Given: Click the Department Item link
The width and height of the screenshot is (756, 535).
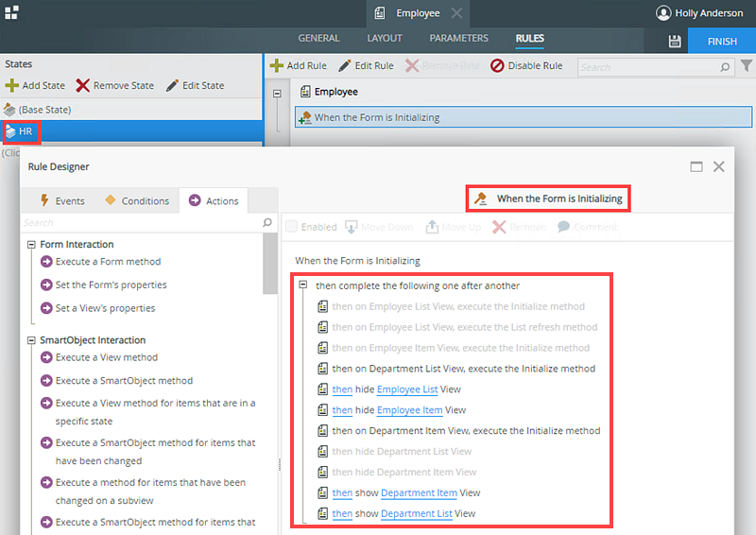Looking at the screenshot, I should 420,493.
